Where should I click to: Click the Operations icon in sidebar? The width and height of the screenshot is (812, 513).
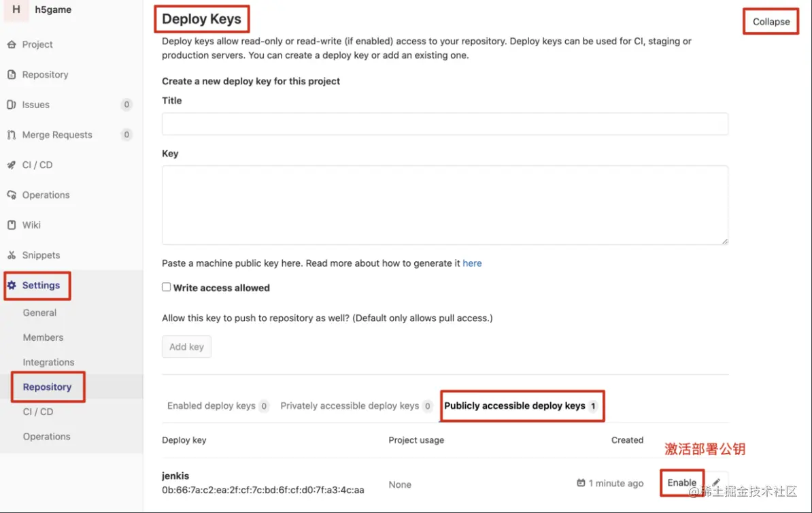(x=11, y=195)
